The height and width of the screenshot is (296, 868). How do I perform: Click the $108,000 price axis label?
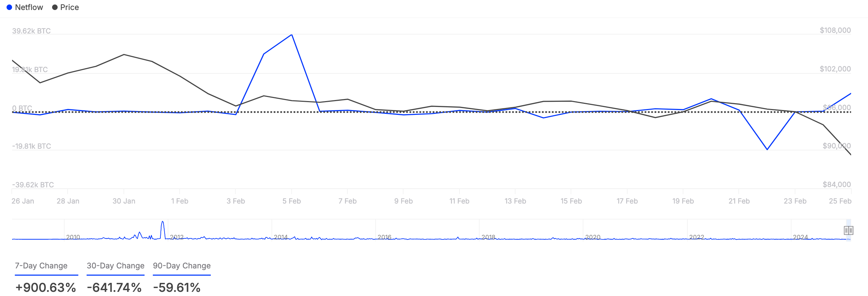tap(835, 30)
